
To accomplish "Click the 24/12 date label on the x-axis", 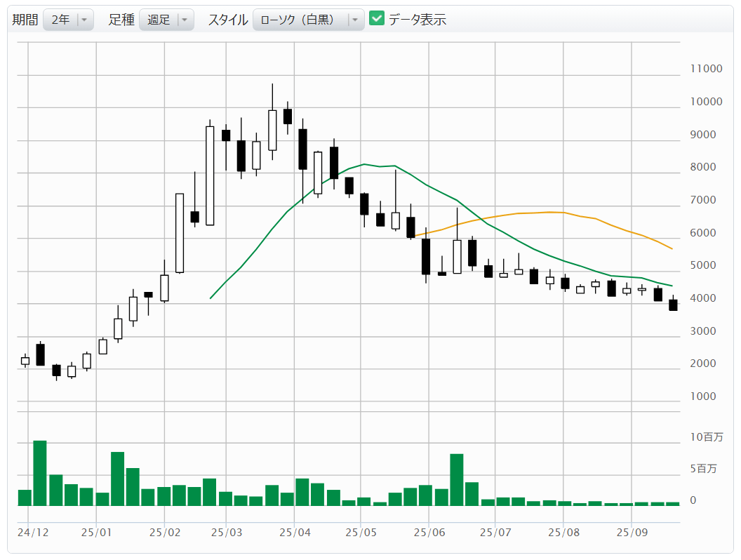I will (x=33, y=533).
